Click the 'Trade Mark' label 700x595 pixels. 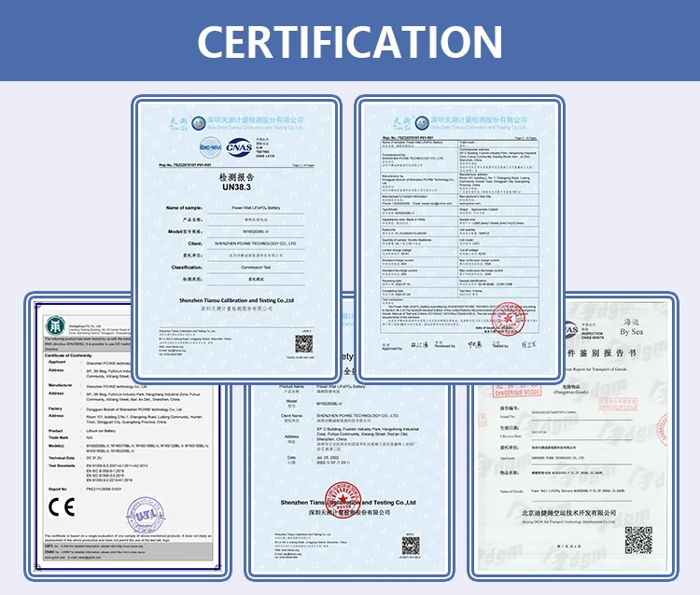59,437
